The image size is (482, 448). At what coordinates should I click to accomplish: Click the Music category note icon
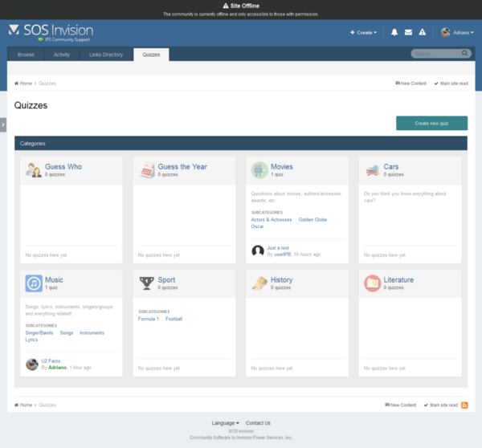pyautogui.click(x=34, y=283)
